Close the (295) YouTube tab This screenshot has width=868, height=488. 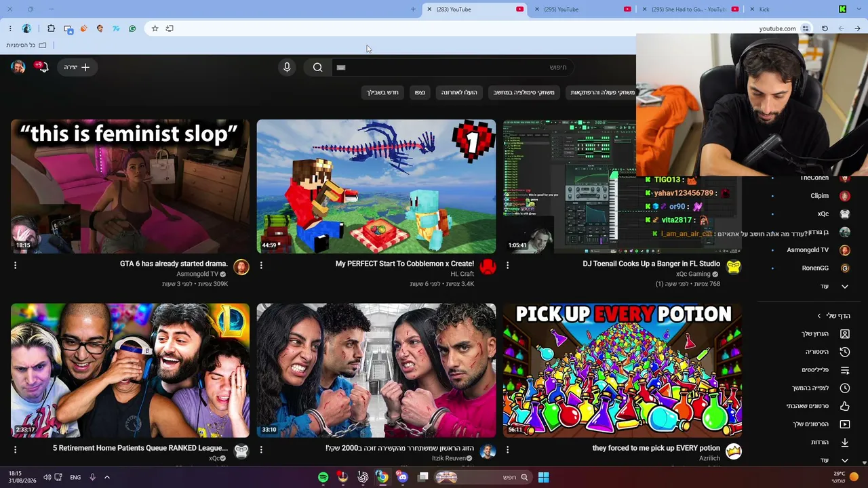coord(537,9)
